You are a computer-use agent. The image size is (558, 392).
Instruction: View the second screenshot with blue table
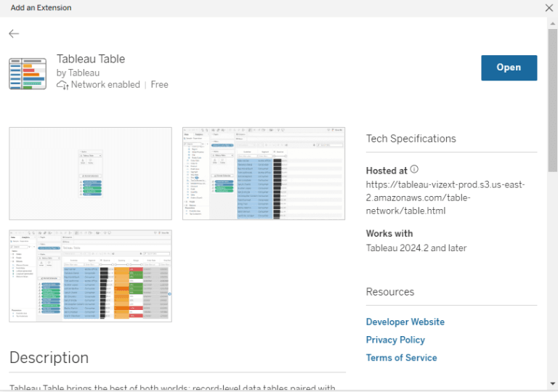pos(264,173)
